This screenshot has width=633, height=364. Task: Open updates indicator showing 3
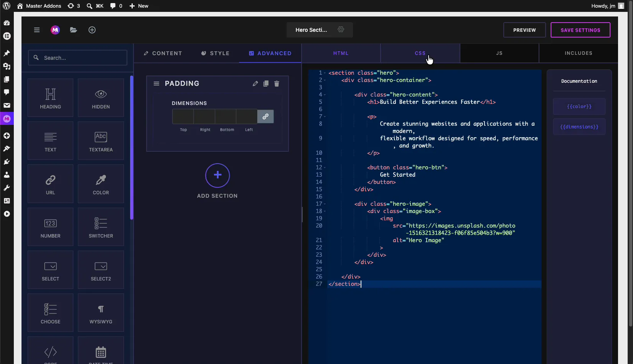click(x=74, y=6)
